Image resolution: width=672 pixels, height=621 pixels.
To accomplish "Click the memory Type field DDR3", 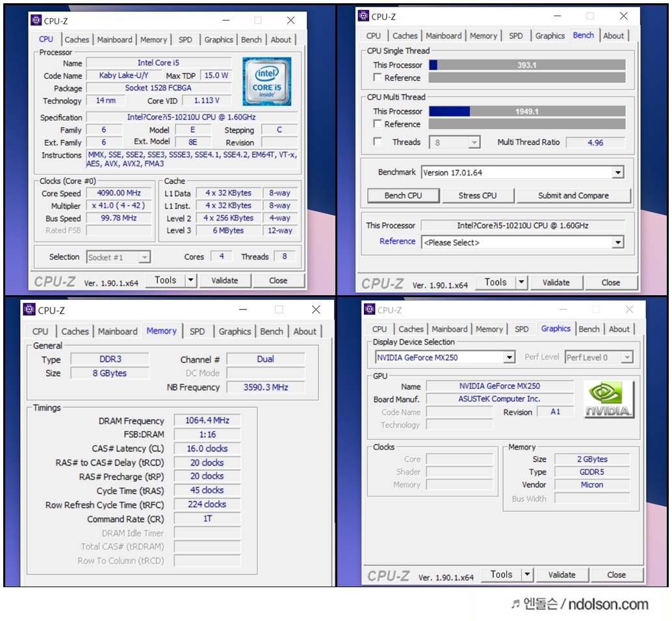I will click(110, 359).
